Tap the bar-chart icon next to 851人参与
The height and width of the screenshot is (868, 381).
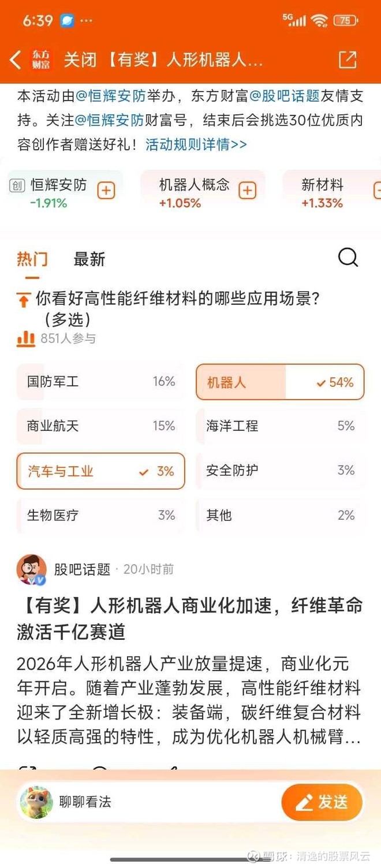pos(25,338)
